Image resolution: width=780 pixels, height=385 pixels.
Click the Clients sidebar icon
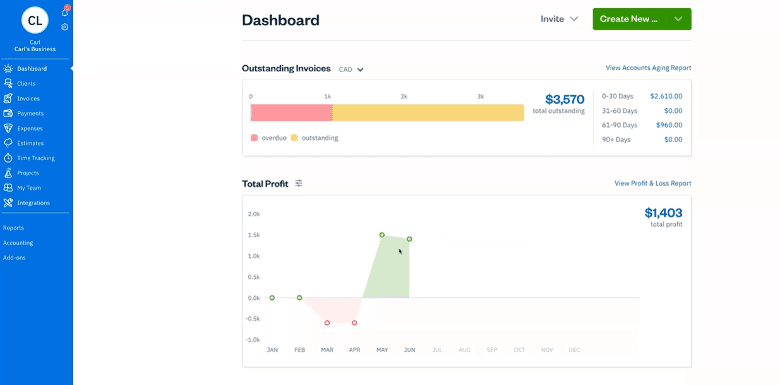click(x=8, y=84)
